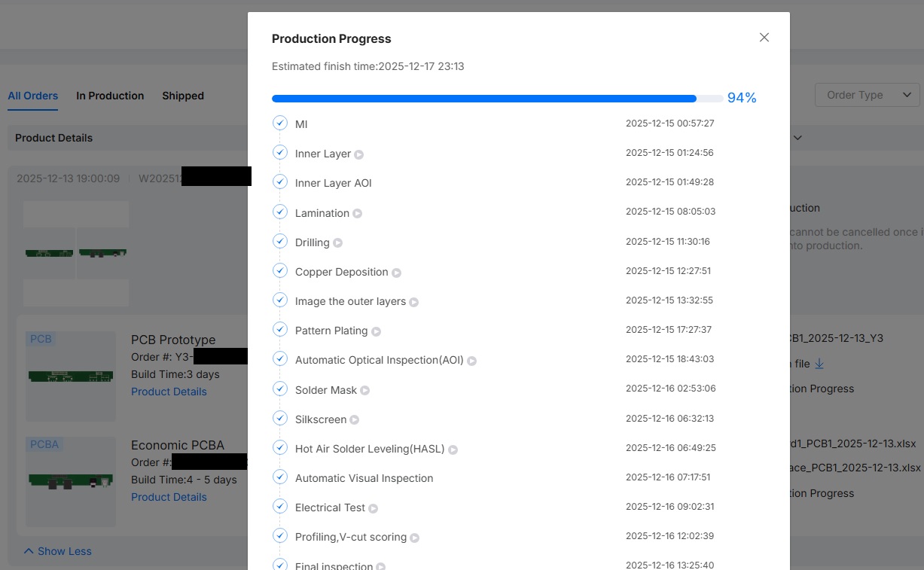
Task: Play the Inner Layer step video
Action: point(359,154)
